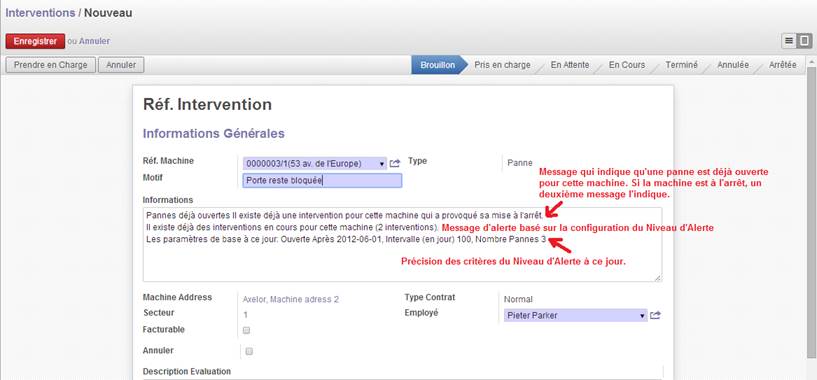The image size is (817, 380).
Task: Click inside the Informations text area
Action: (402, 244)
